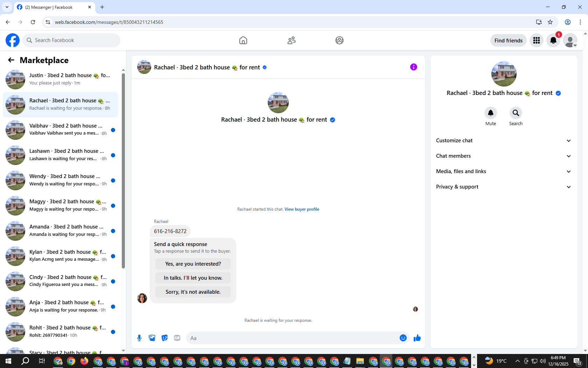Go back using the Marketplace back arrow
The image size is (588, 368).
(x=11, y=60)
